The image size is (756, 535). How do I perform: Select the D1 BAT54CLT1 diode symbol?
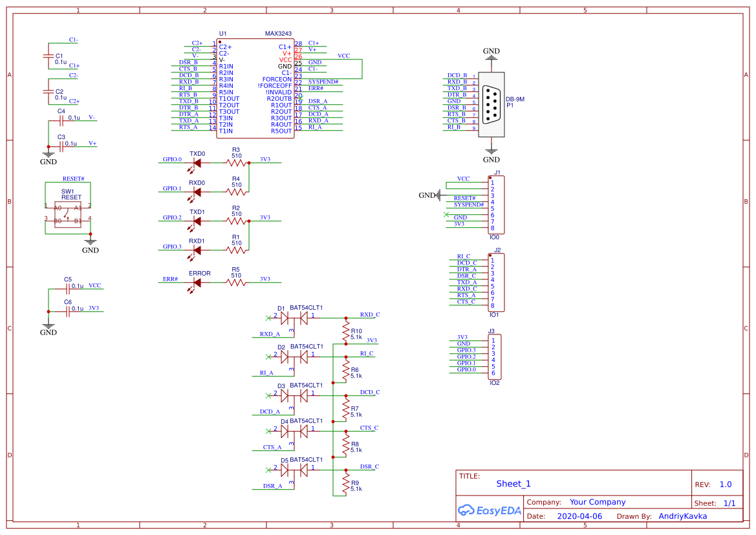tap(294, 318)
